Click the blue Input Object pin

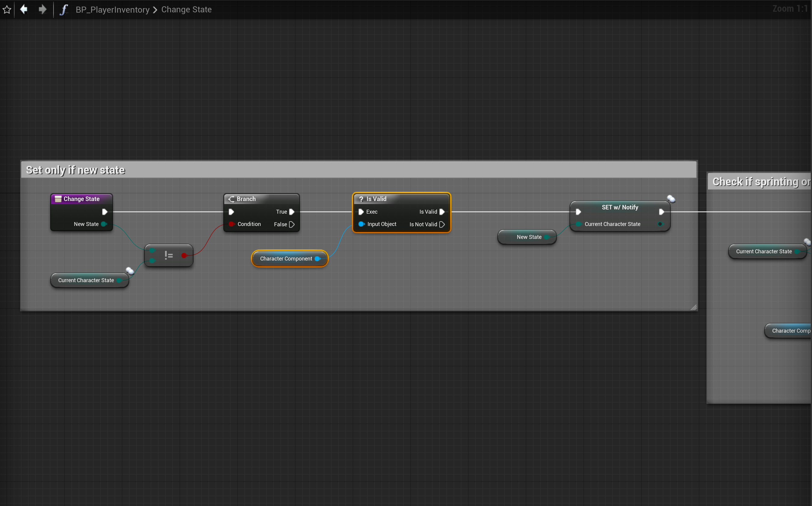[361, 224]
